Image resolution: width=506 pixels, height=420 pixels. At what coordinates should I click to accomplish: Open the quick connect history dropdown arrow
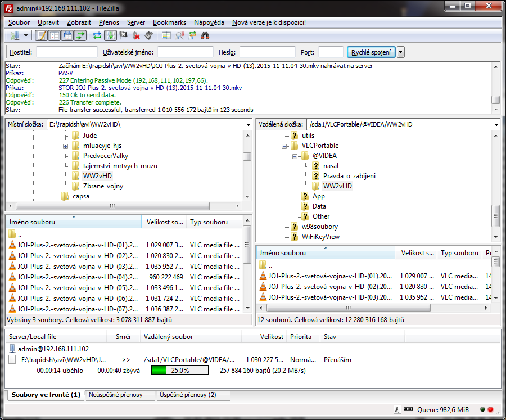[x=401, y=52]
